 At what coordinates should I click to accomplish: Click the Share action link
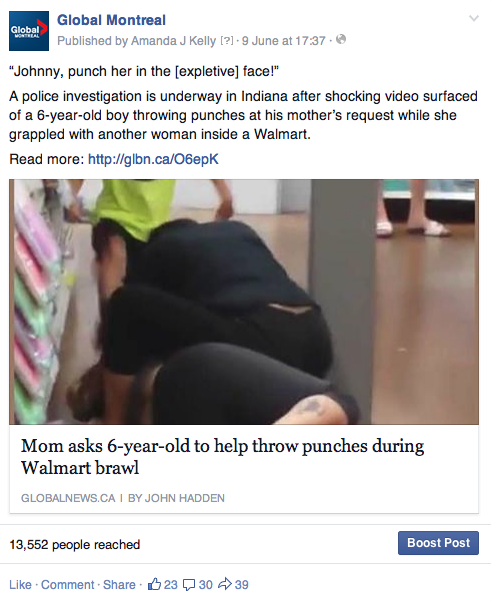(x=119, y=585)
